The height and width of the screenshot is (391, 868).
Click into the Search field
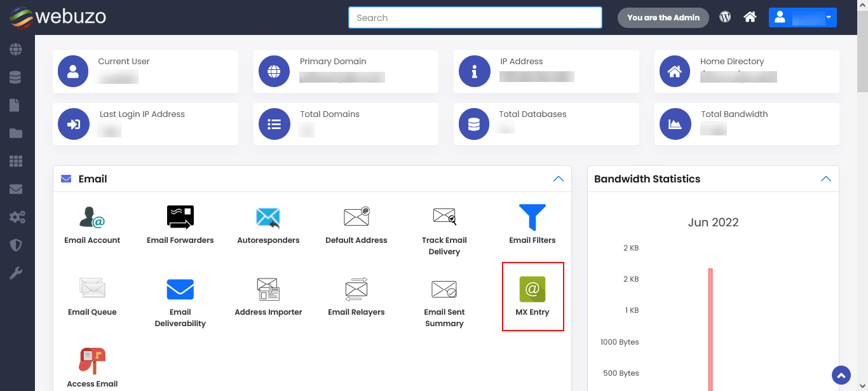[475, 18]
